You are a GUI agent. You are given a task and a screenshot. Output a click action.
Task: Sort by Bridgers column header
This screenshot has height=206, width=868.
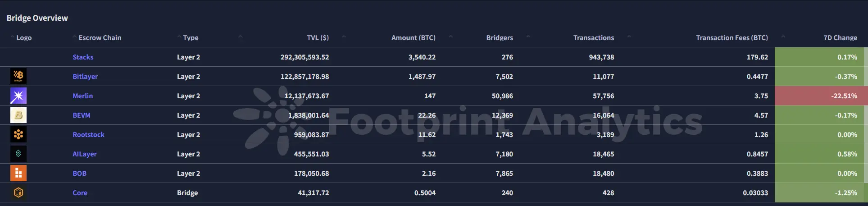tap(500, 38)
